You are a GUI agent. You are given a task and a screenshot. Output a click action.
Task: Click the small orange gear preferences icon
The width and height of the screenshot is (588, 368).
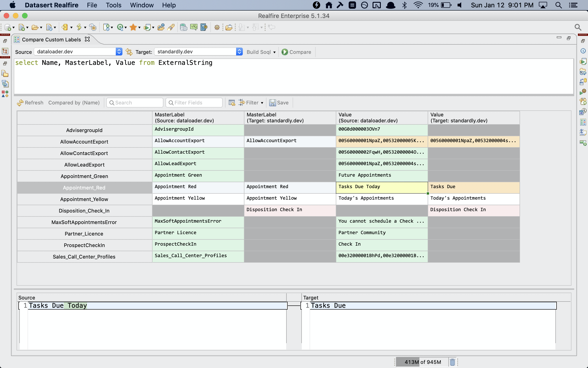click(217, 27)
